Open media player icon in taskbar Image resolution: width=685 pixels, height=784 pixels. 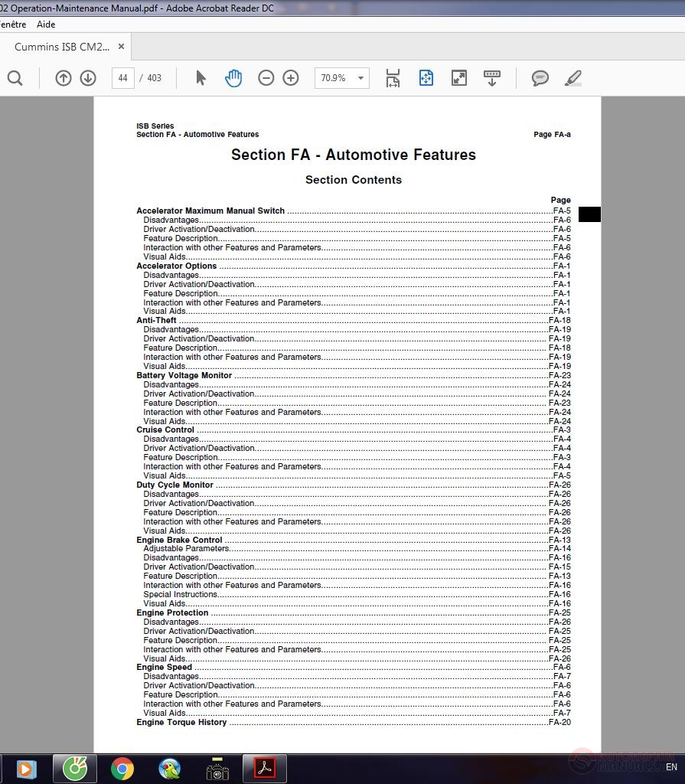point(26,769)
